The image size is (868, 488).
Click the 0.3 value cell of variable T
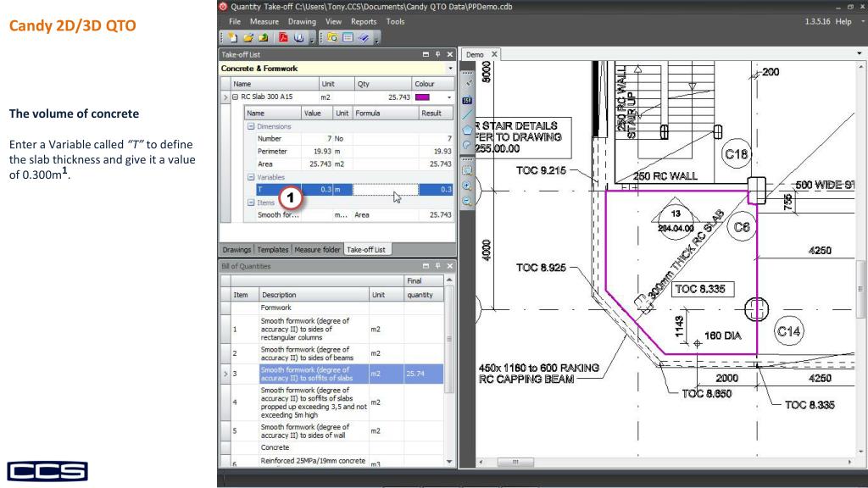coord(317,190)
